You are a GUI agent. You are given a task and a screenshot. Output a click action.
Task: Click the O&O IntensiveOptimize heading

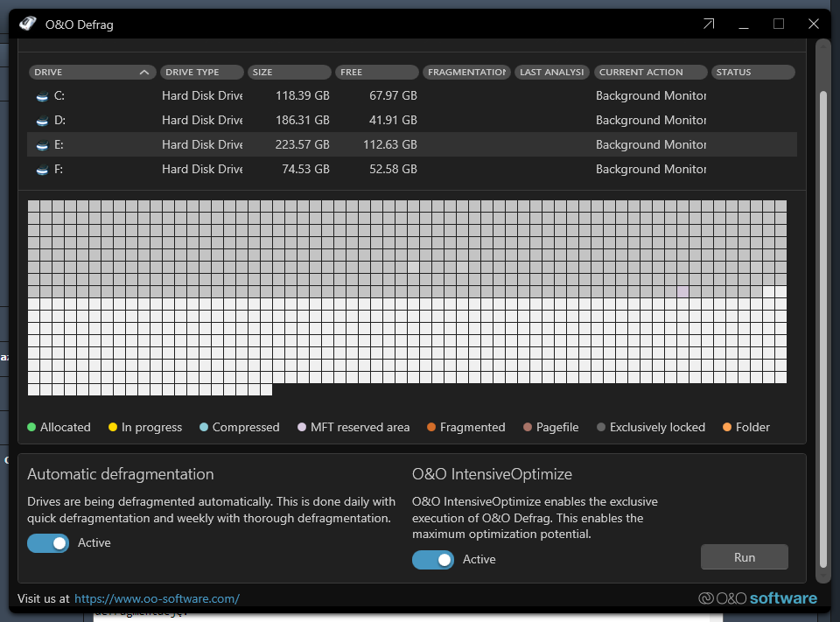click(x=492, y=474)
